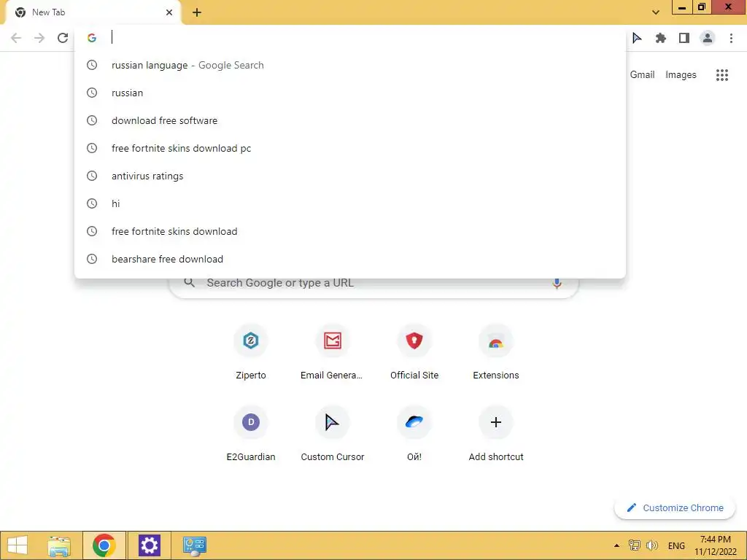This screenshot has width=747, height=560.
Task: Open File Explorer from the taskbar
Action: click(59, 545)
